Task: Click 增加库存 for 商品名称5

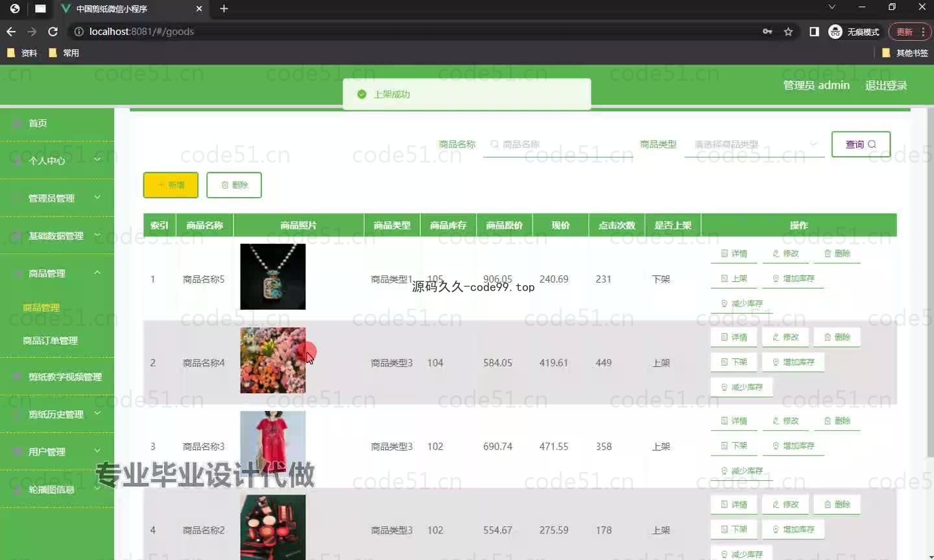Action: click(793, 279)
